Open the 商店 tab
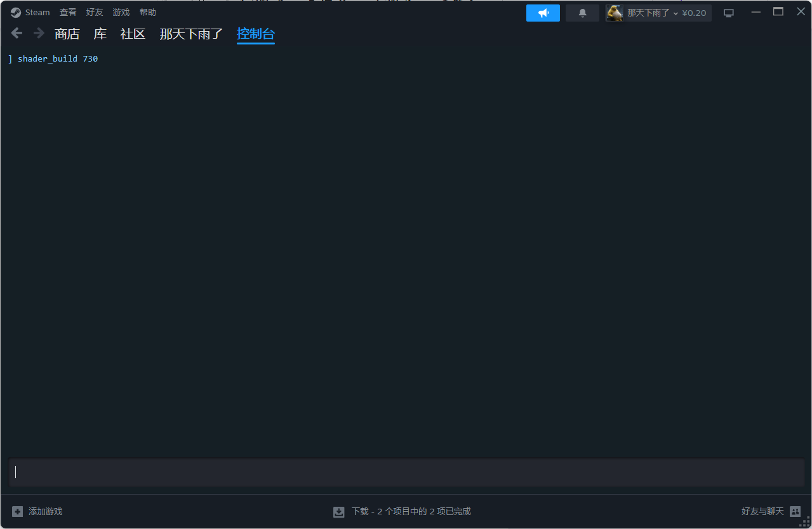This screenshot has width=812, height=529. (67, 34)
